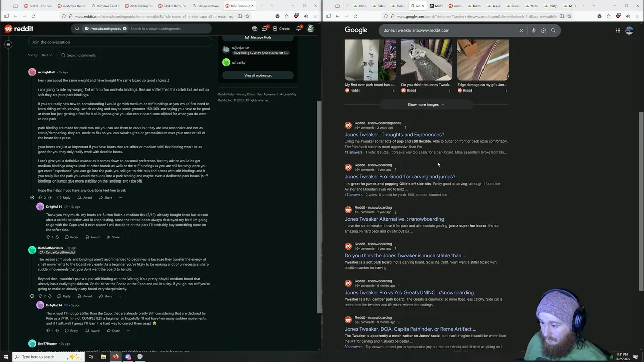The width and height of the screenshot is (644, 362).
Task: Open My first ever park board thumbnail
Action: pyautogui.click(x=370, y=60)
